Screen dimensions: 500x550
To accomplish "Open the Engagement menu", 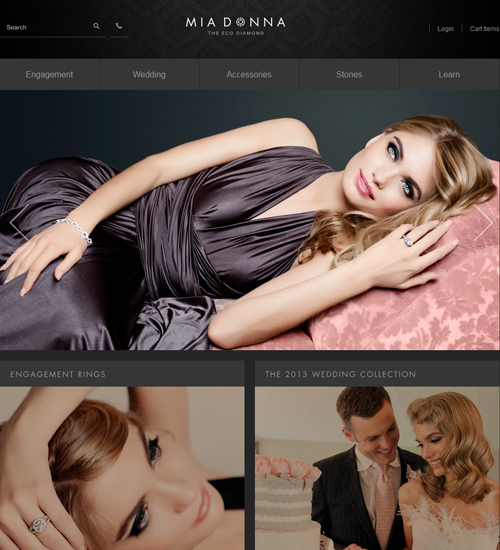I will tap(49, 74).
